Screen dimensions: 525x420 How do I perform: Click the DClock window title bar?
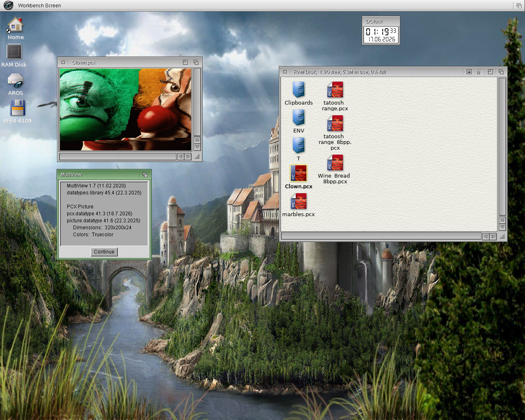pos(381,21)
